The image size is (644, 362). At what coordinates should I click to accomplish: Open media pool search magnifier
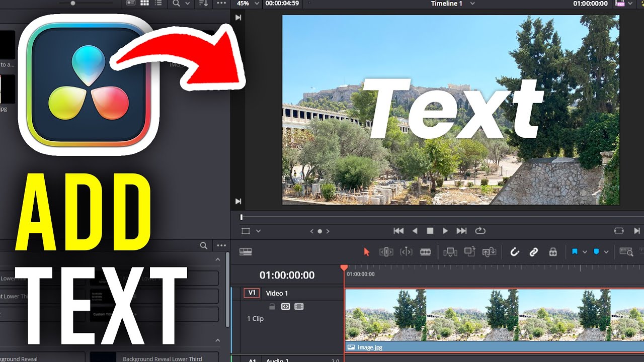coord(176,3)
